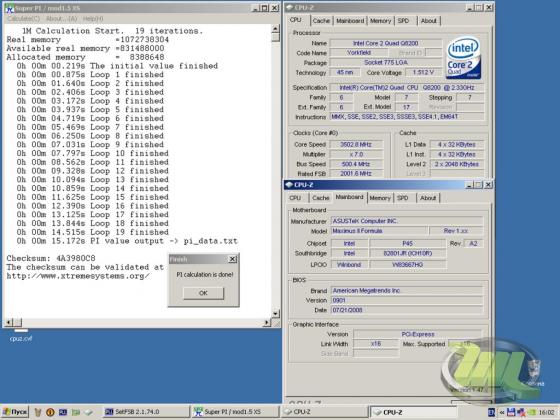Open the orange circular quick launch icon

(x=50, y=412)
